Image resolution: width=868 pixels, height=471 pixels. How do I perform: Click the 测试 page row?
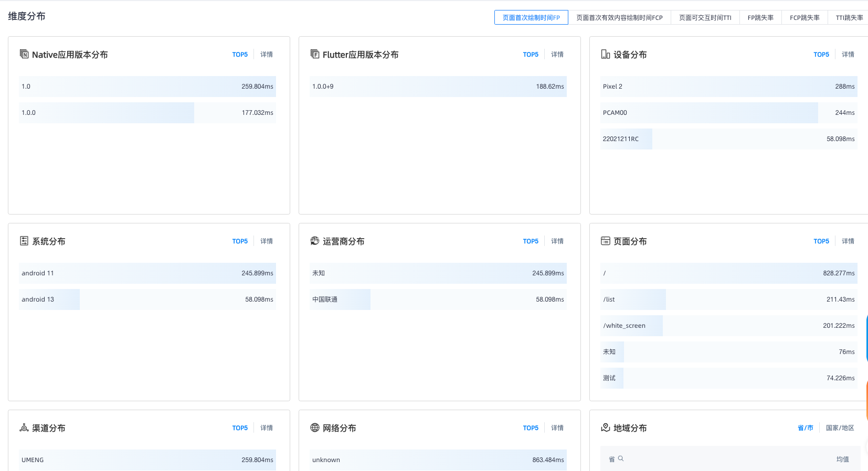click(x=729, y=378)
